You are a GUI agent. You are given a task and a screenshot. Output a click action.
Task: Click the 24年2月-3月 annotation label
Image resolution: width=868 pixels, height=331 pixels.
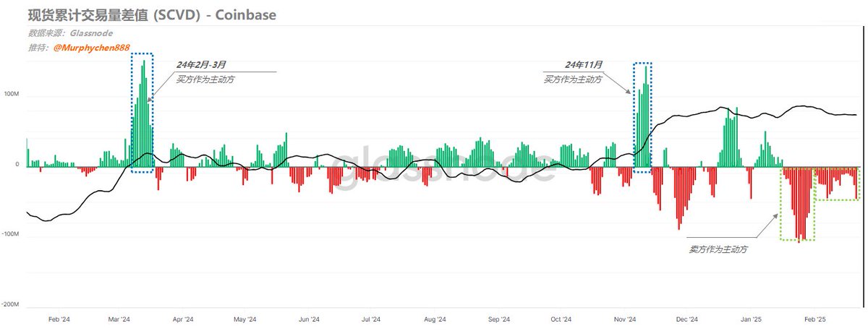(x=202, y=65)
